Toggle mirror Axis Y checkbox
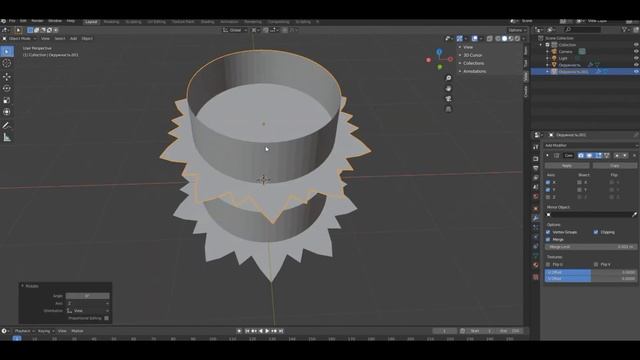Image resolution: width=640 pixels, height=360 pixels. [548, 190]
